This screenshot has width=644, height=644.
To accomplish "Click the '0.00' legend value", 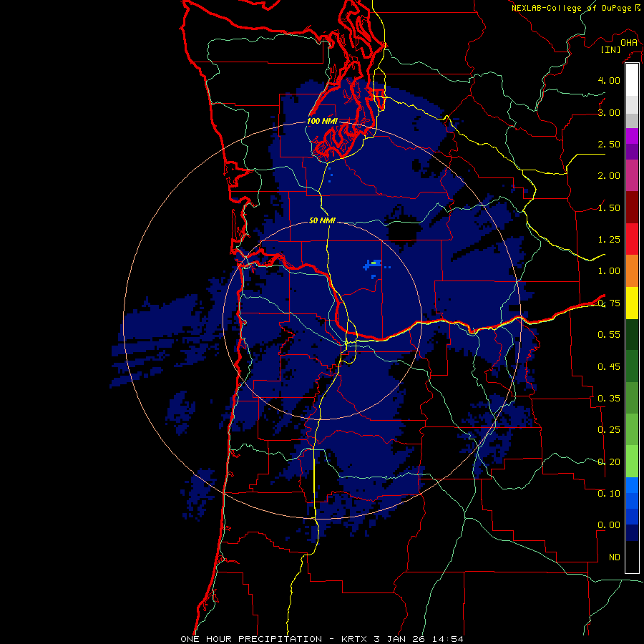I will [609, 525].
